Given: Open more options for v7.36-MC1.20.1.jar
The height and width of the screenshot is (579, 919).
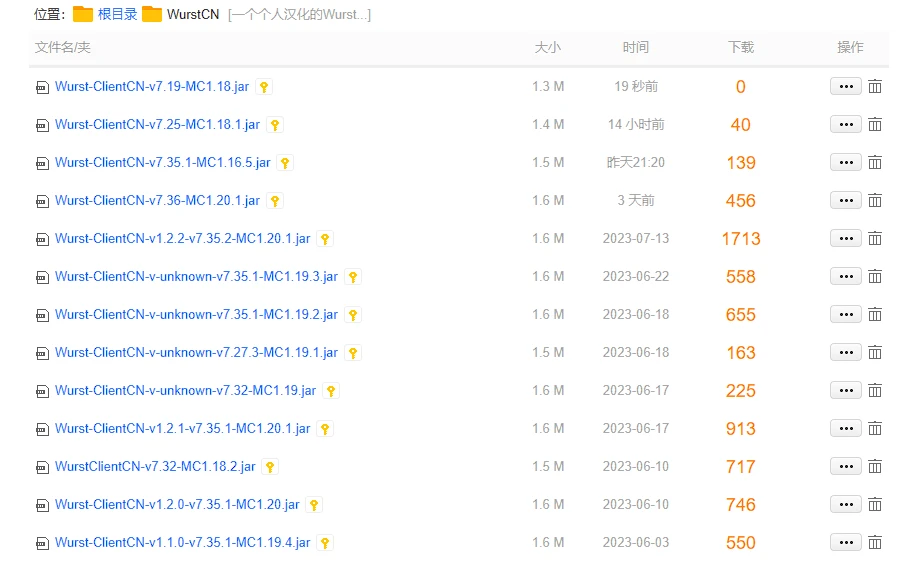Looking at the screenshot, I should (x=846, y=201).
